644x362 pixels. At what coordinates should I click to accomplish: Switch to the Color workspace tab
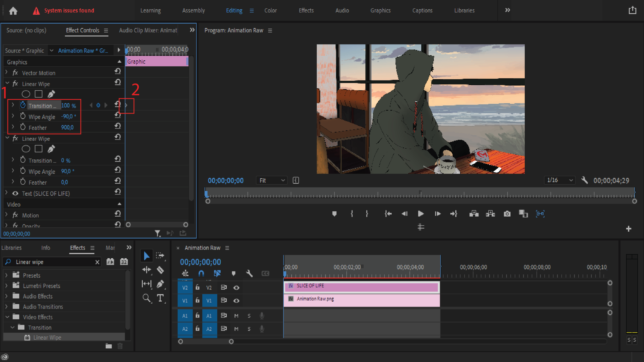(x=270, y=11)
